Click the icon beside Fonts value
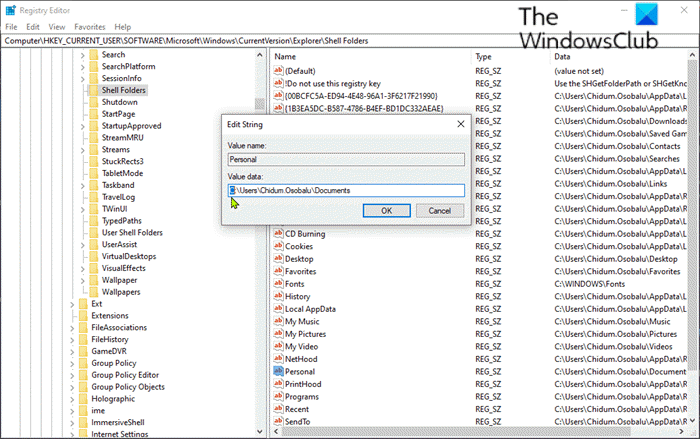The height and width of the screenshot is (439, 700). point(278,284)
